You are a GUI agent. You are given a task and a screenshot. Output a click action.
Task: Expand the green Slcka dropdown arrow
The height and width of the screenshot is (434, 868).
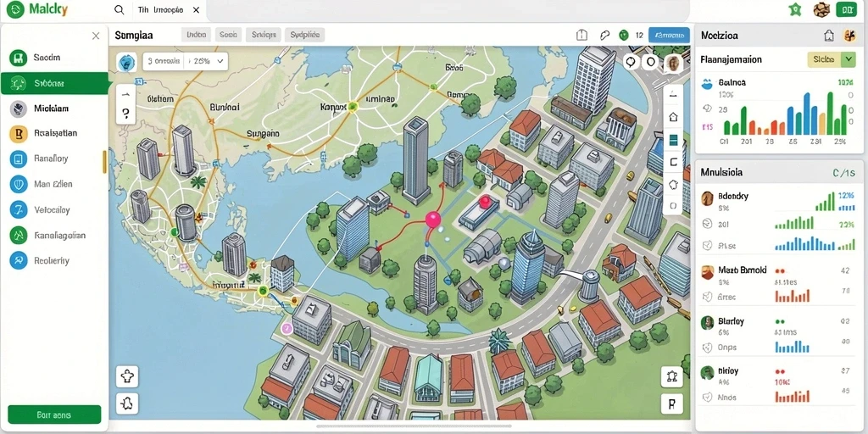[848, 60]
